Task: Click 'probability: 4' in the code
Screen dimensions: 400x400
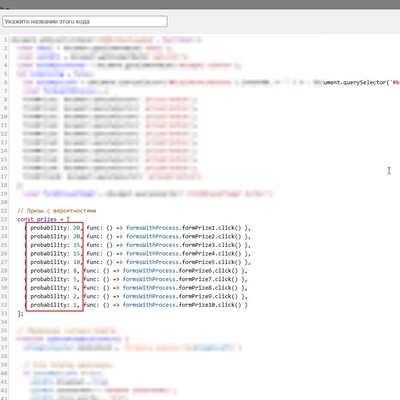Action: pos(54,288)
